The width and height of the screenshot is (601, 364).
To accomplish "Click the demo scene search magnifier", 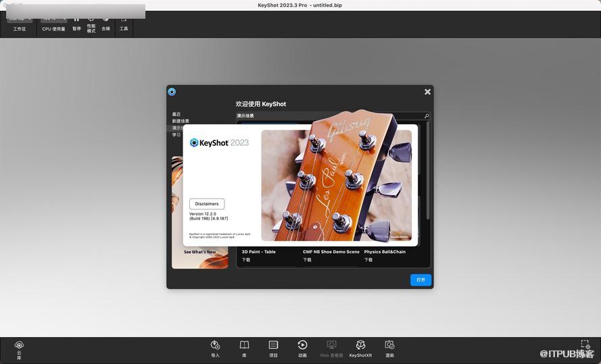I will (x=427, y=116).
